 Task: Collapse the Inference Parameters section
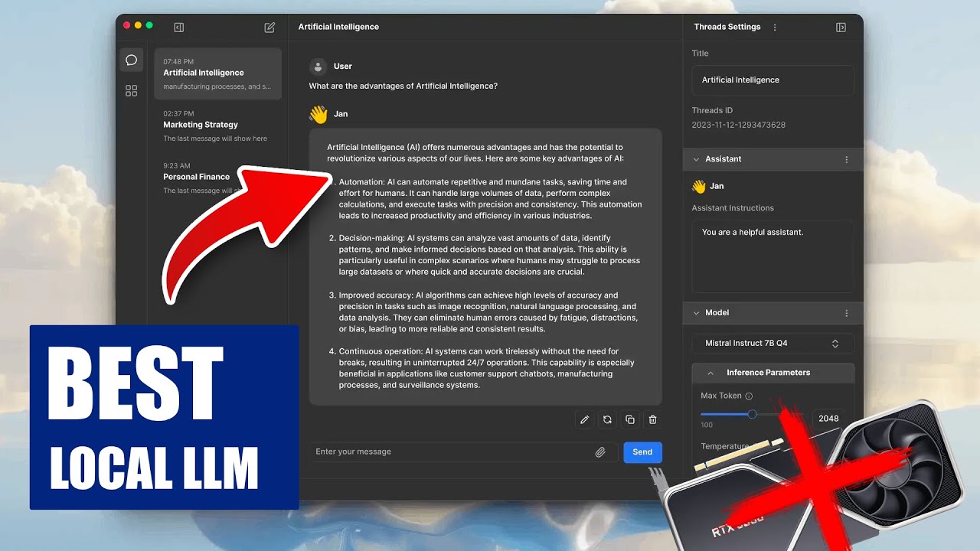710,373
